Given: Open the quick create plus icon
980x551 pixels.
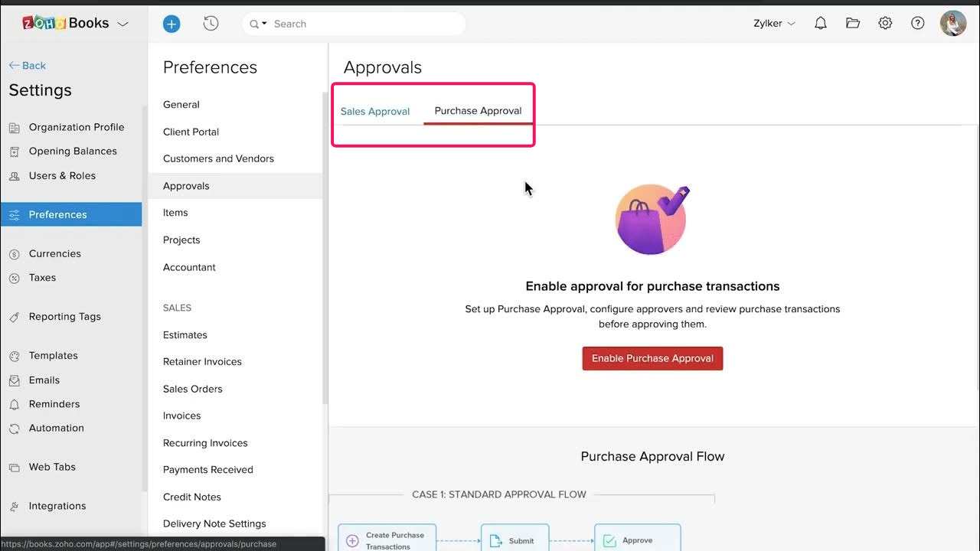Looking at the screenshot, I should pyautogui.click(x=171, y=23).
